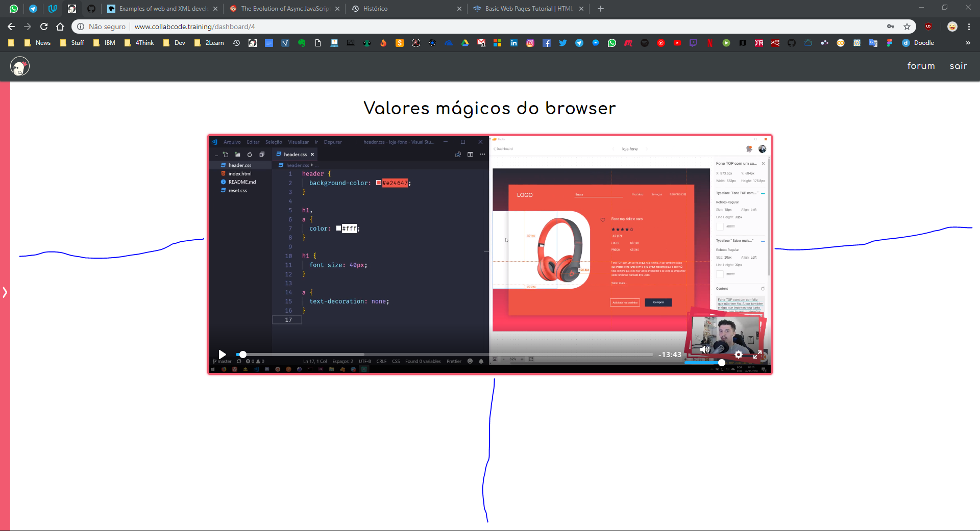Play the Valores mágicos do browser video
This screenshot has height=531, width=980.
pos(222,355)
